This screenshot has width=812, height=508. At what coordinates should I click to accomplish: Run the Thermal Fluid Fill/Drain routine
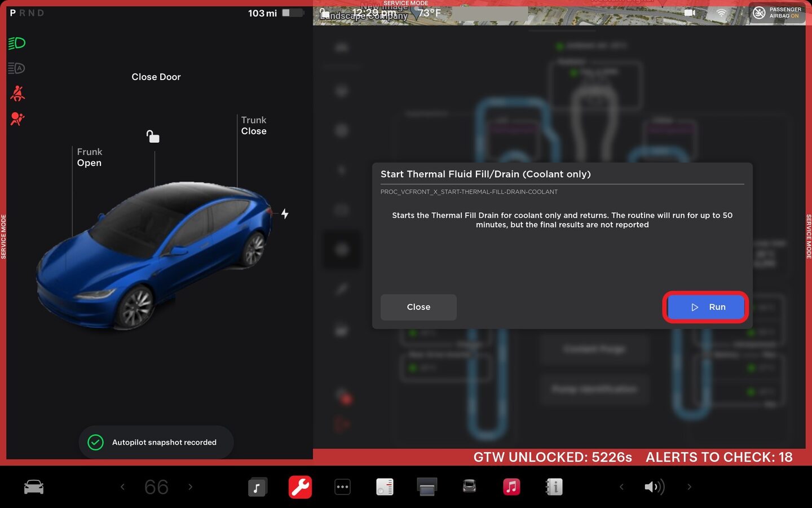(x=705, y=307)
